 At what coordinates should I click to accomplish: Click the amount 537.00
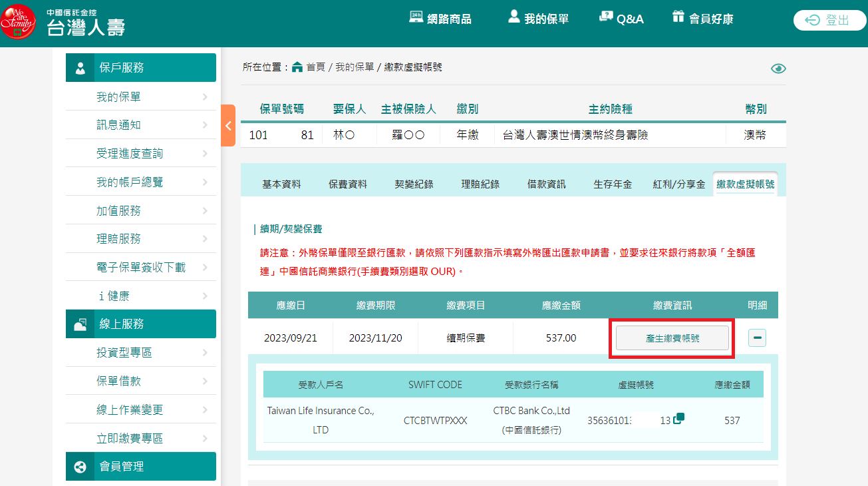pos(561,338)
